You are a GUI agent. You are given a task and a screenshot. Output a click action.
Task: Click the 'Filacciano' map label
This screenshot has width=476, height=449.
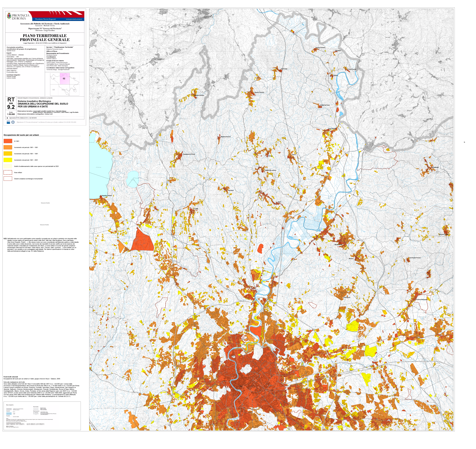pos(338,50)
